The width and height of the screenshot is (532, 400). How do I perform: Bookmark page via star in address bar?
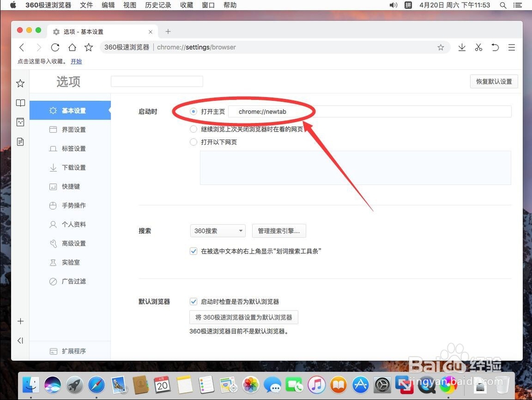(440, 47)
